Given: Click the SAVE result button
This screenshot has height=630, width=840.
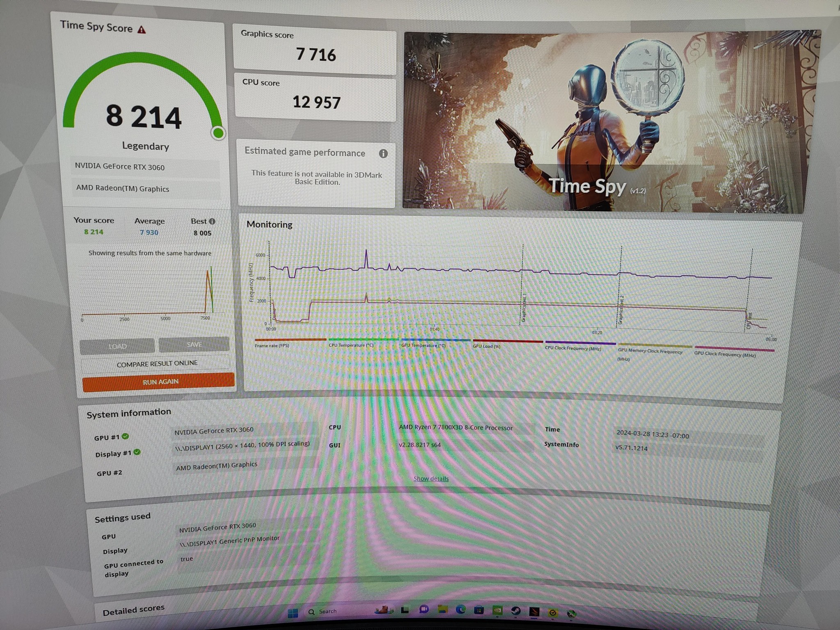Looking at the screenshot, I should (194, 345).
